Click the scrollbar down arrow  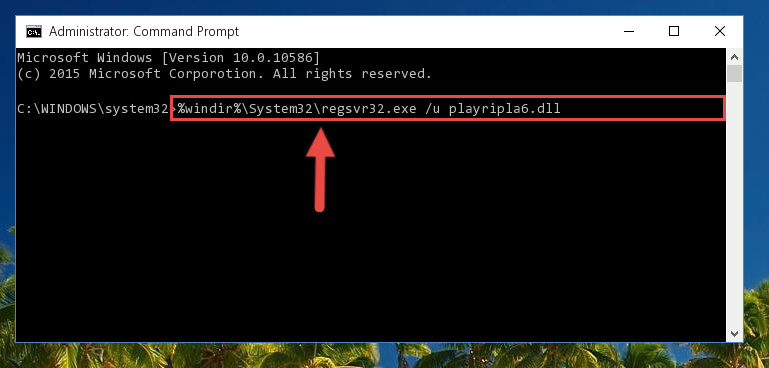[734, 334]
